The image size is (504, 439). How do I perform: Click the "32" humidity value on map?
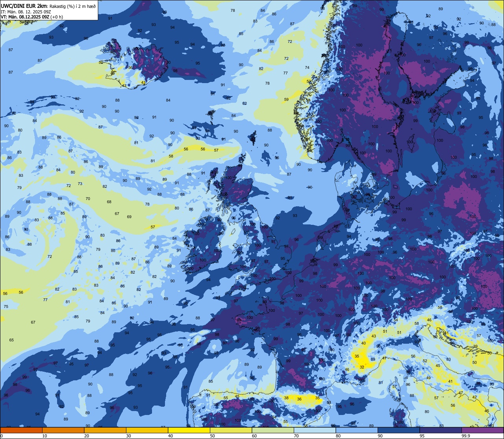(x=362, y=367)
